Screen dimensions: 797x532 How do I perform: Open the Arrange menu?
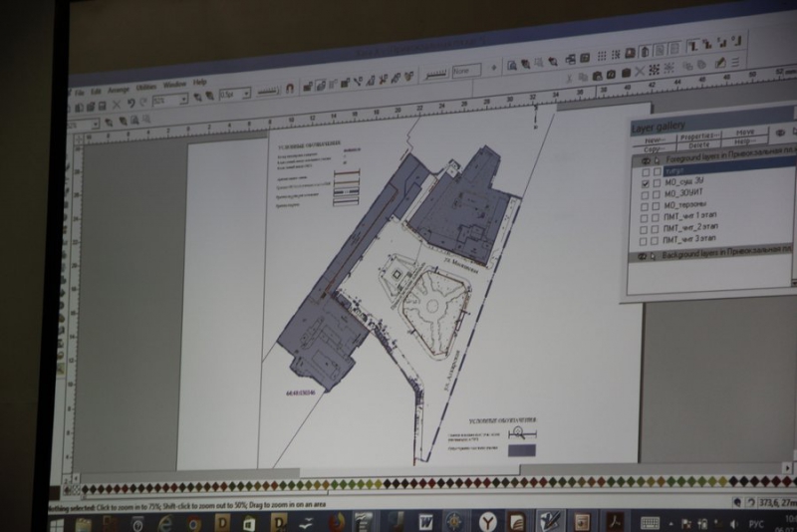[119, 89]
